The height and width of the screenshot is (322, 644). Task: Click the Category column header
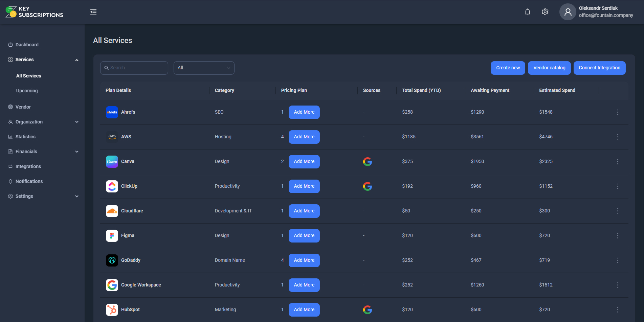(x=224, y=90)
